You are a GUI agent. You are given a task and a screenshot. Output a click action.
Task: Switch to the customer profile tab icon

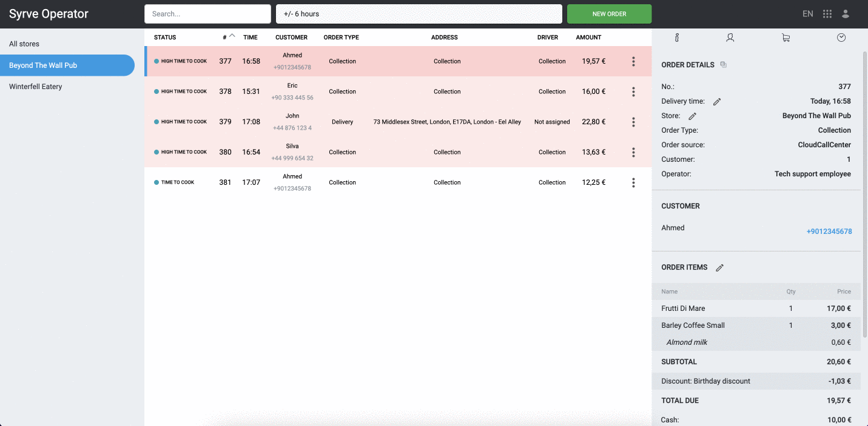click(x=730, y=38)
